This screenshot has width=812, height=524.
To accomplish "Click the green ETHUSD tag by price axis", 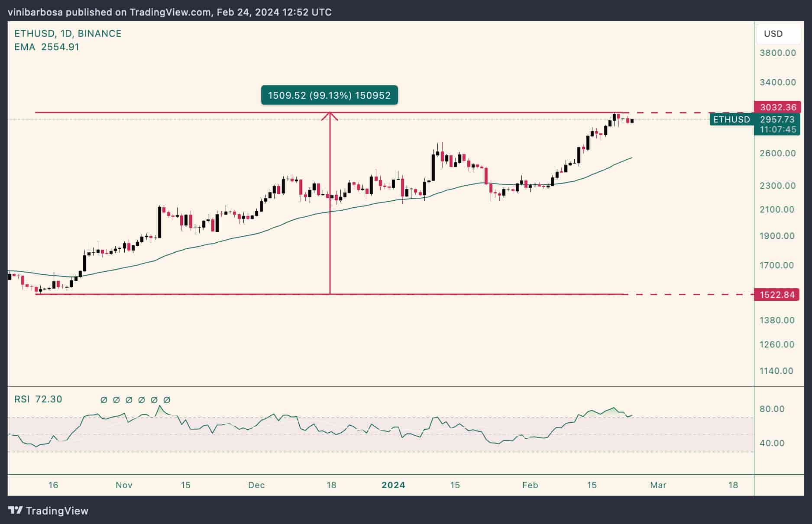I will tap(731, 119).
